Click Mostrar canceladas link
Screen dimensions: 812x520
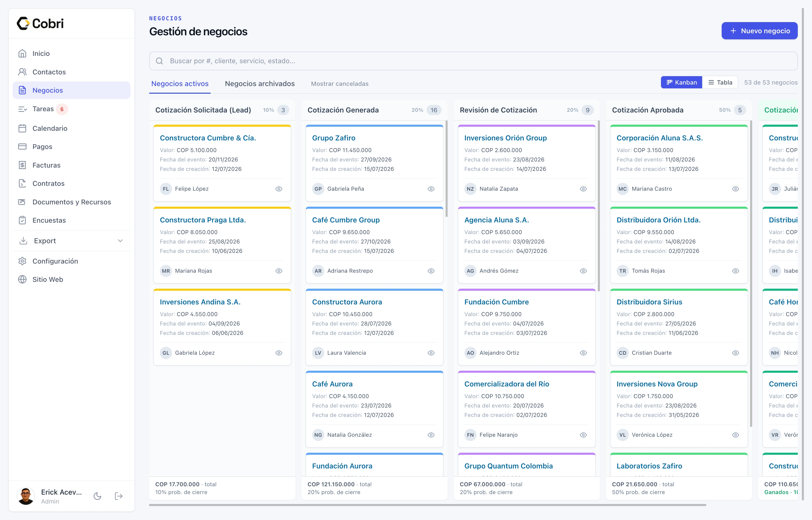[x=340, y=84]
